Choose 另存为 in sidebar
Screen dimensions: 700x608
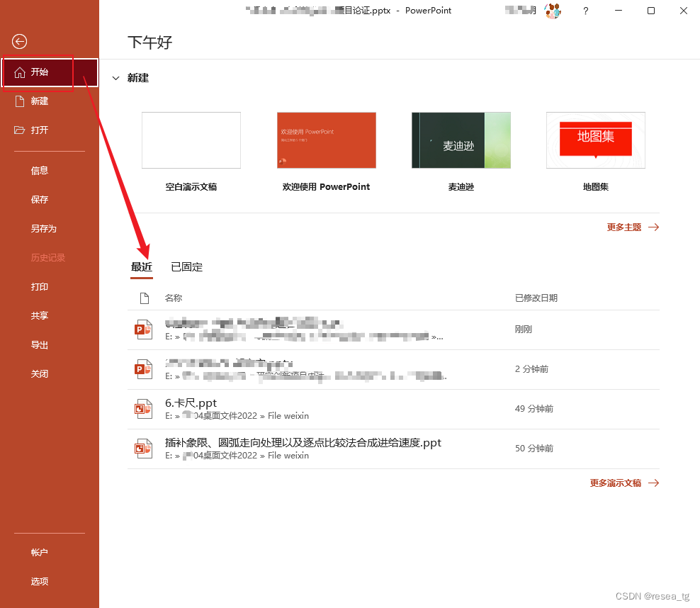coord(43,229)
